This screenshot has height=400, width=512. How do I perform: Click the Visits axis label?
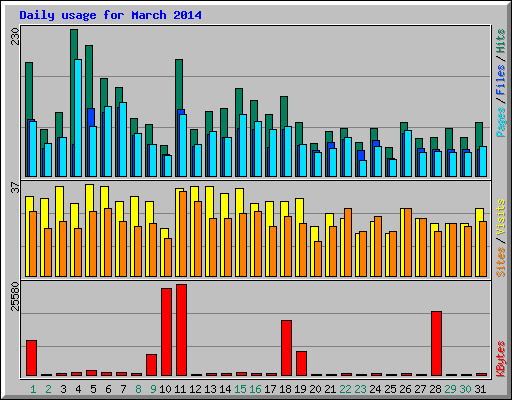click(500, 218)
